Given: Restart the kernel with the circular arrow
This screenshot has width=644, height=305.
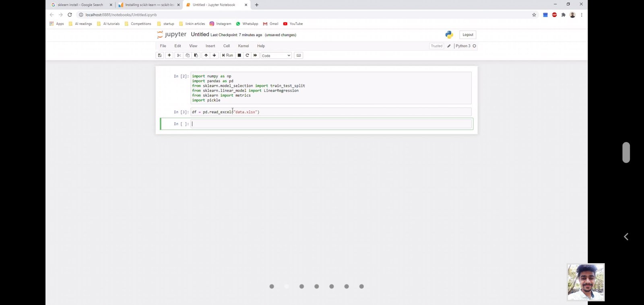Looking at the screenshot, I should click(247, 56).
